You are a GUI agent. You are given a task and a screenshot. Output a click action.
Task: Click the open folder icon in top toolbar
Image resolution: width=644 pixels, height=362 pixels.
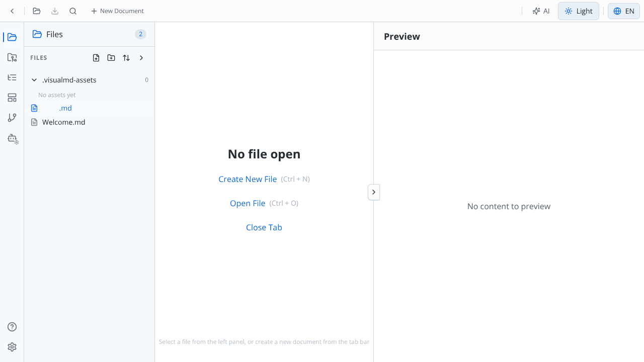(x=36, y=11)
